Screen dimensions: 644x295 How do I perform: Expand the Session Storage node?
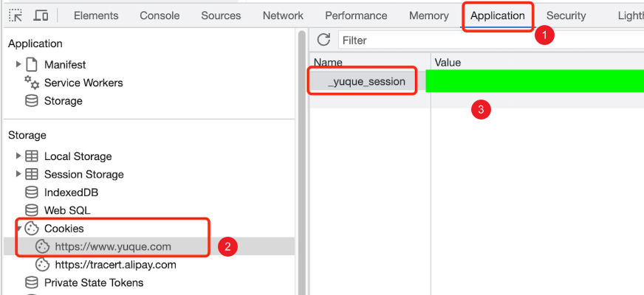(18, 174)
